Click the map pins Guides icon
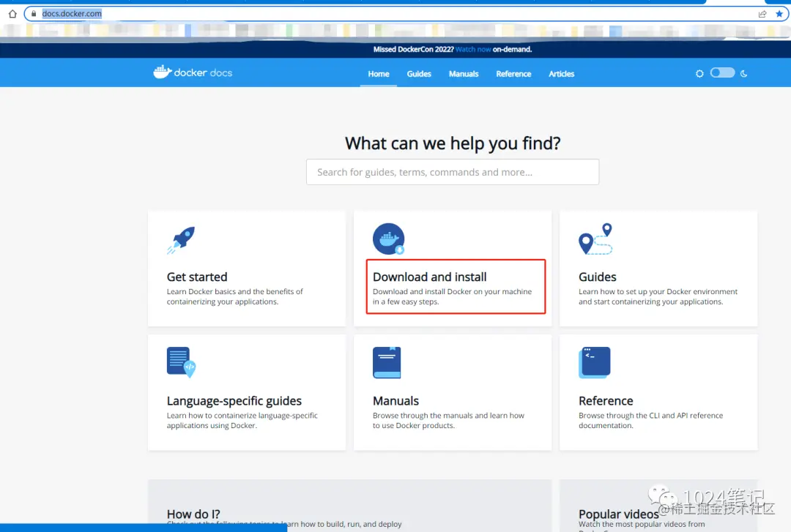The height and width of the screenshot is (532, 791). pyautogui.click(x=595, y=239)
